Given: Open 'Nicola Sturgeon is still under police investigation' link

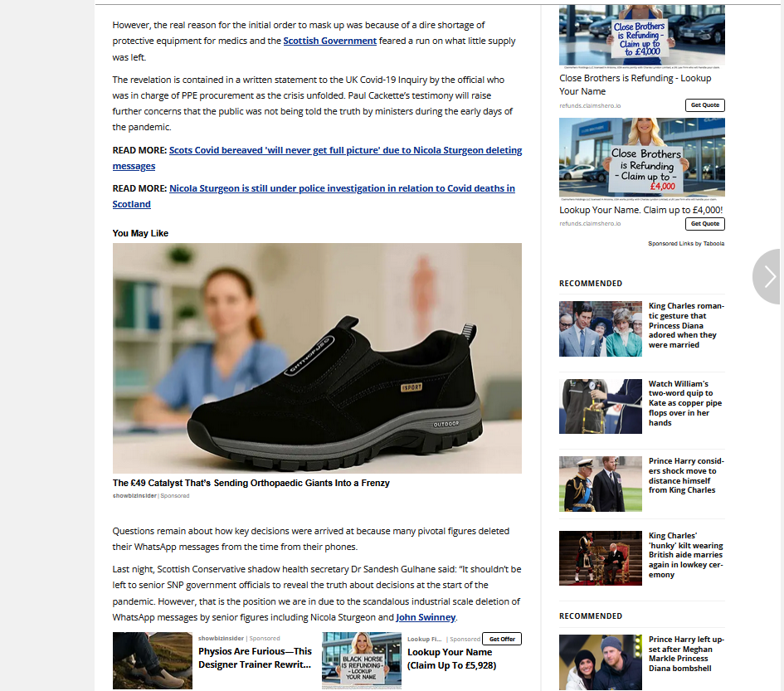Looking at the screenshot, I should [314, 196].
